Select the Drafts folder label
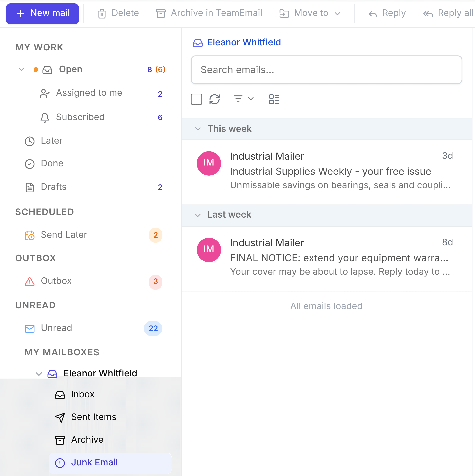This screenshot has width=475, height=476. 53,187
